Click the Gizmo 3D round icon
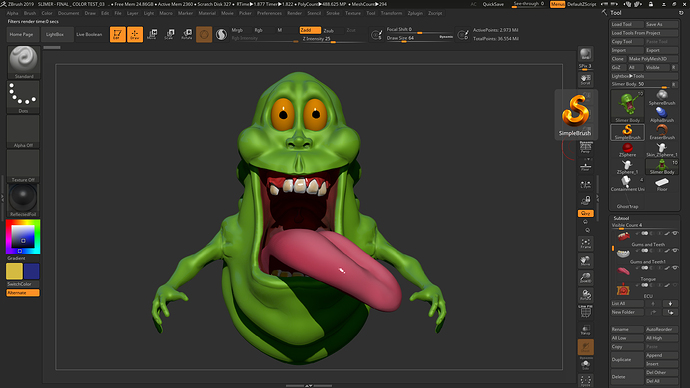The height and width of the screenshot is (388, 690). coord(204,34)
